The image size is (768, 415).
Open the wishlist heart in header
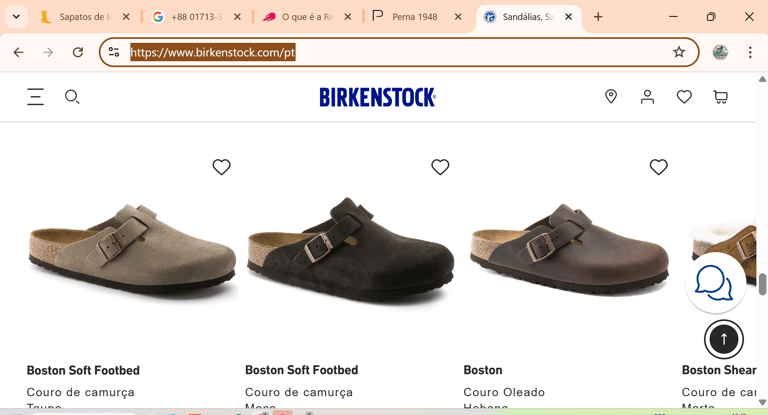coord(684,97)
